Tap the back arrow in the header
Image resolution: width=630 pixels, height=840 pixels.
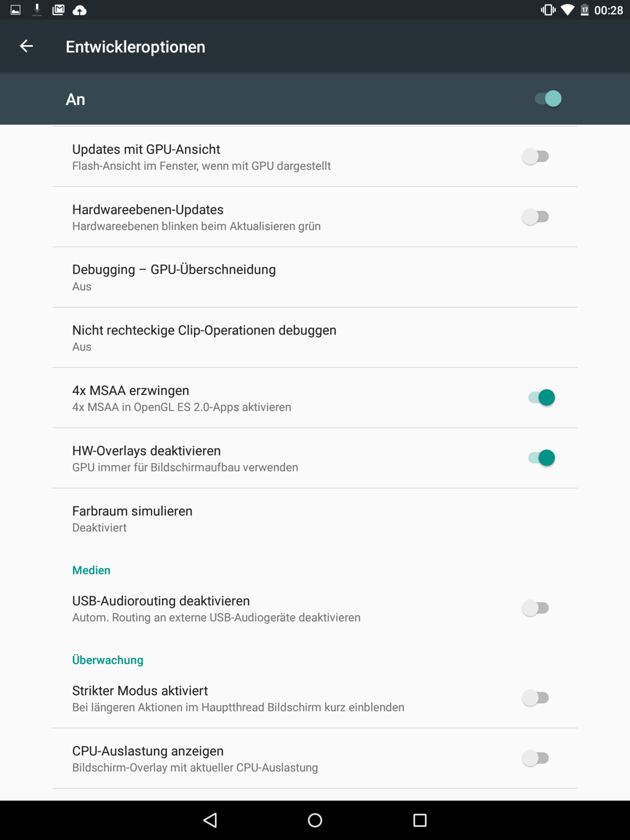coord(26,46)
